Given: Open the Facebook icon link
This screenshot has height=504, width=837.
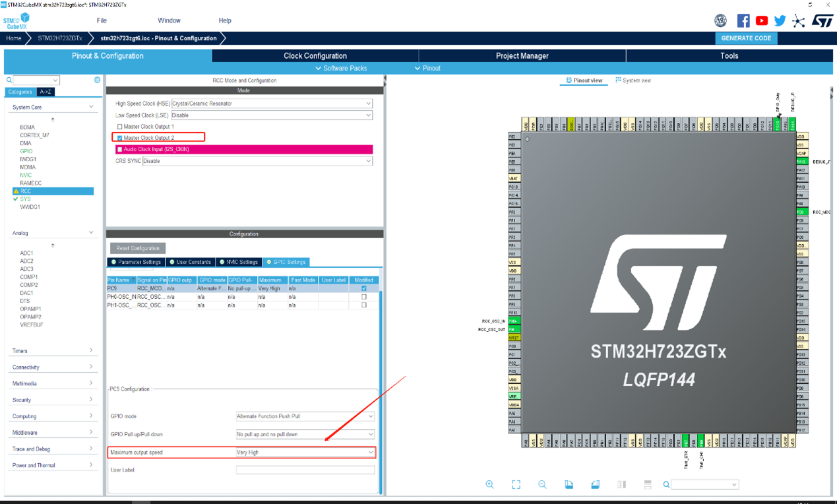Looking at the screenshot, I should 743,21.
